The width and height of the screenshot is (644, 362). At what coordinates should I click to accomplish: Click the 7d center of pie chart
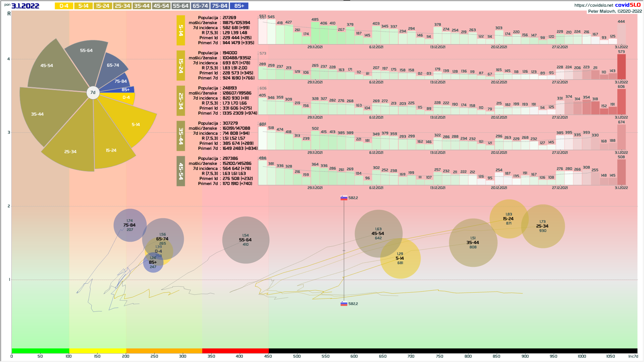[93, 93]
